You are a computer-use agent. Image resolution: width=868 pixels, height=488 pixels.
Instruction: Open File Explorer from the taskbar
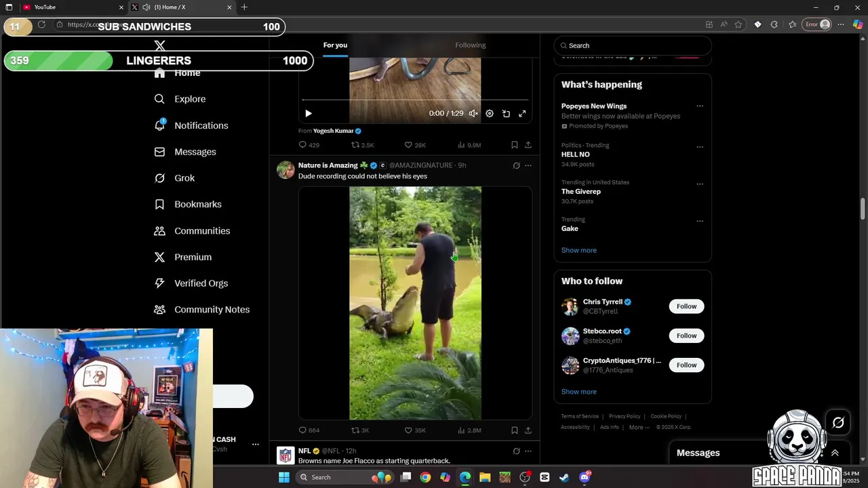click(x=485, y=477)
